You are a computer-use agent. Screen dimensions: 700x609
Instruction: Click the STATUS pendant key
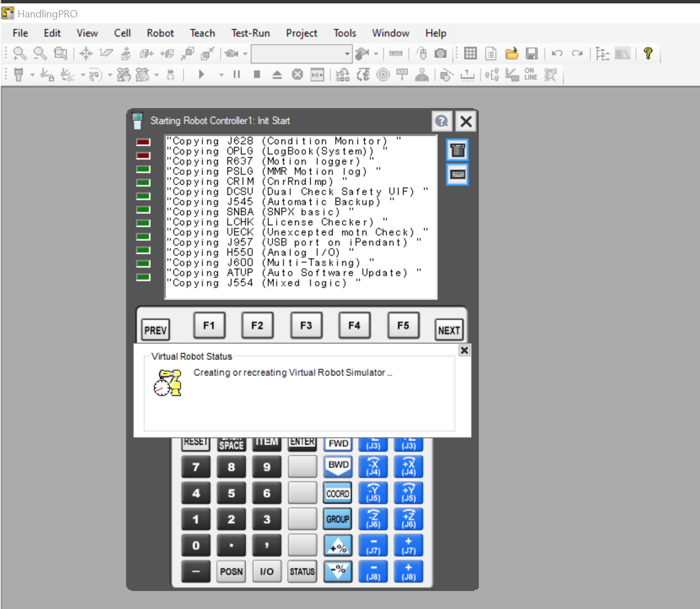[302, 571]
